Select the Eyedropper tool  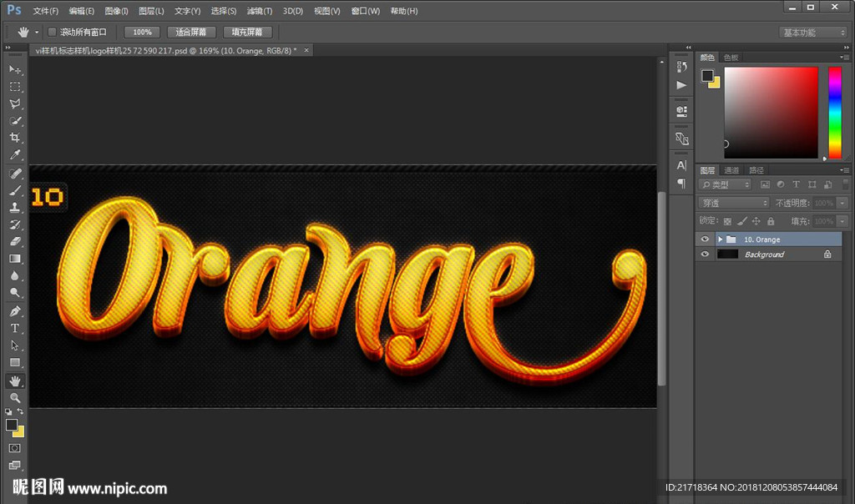(15, 155)
